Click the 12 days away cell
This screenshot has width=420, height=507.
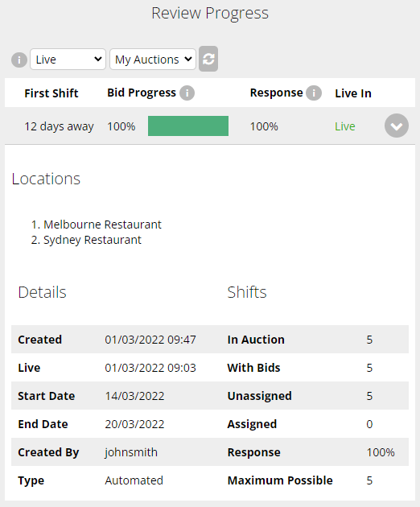point(60,126)
